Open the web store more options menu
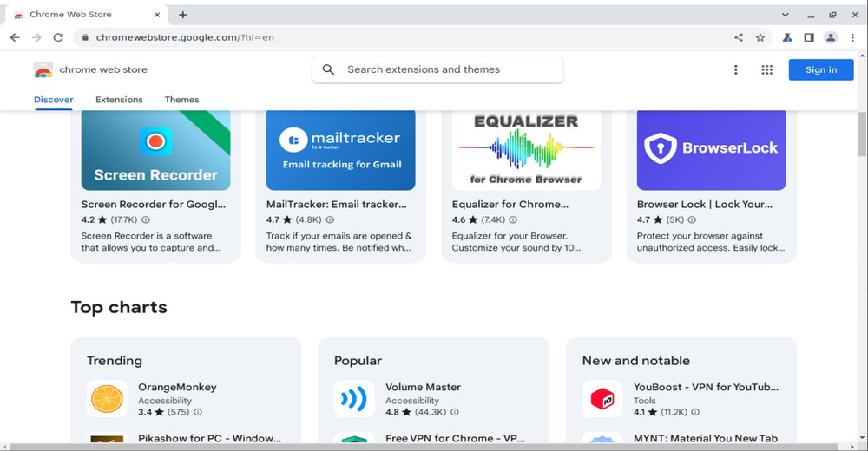The image size is (868, 451). tap(736, 69)
